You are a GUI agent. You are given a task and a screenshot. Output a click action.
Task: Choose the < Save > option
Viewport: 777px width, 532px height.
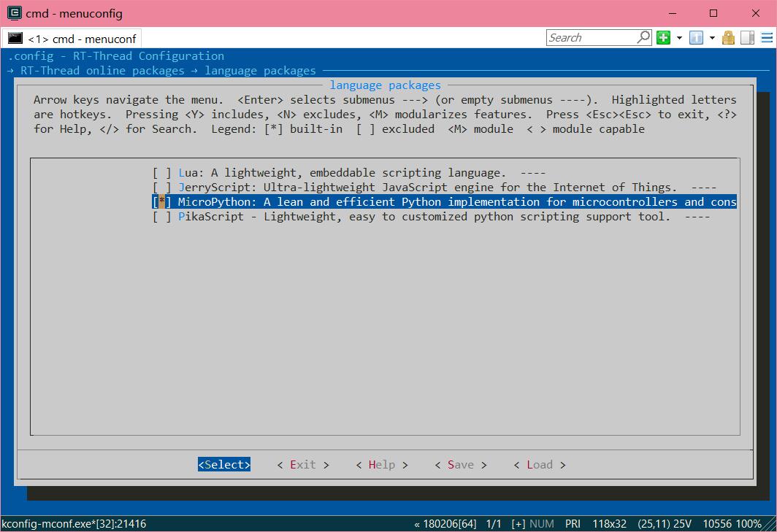[x=460, y=465]
